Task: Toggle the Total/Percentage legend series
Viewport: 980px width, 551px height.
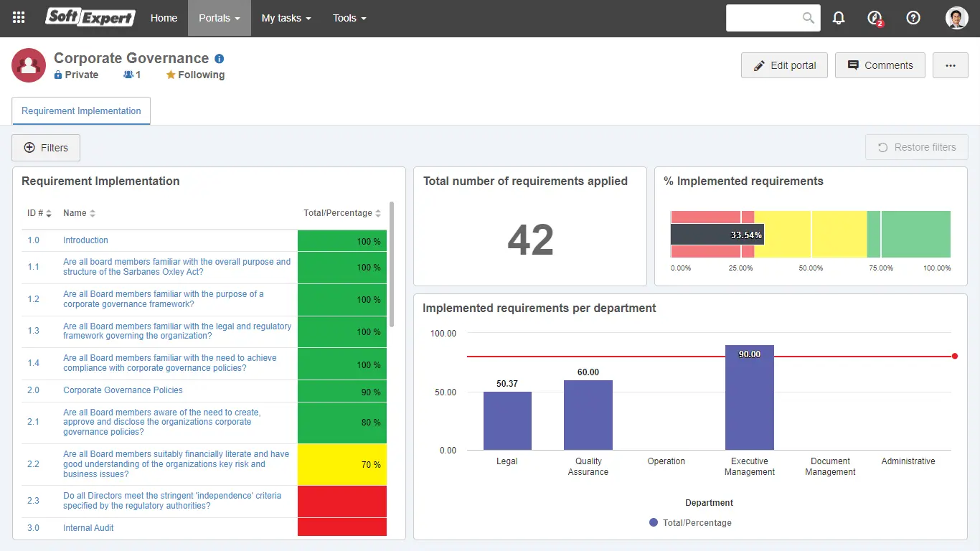Action: coord(690,523)
